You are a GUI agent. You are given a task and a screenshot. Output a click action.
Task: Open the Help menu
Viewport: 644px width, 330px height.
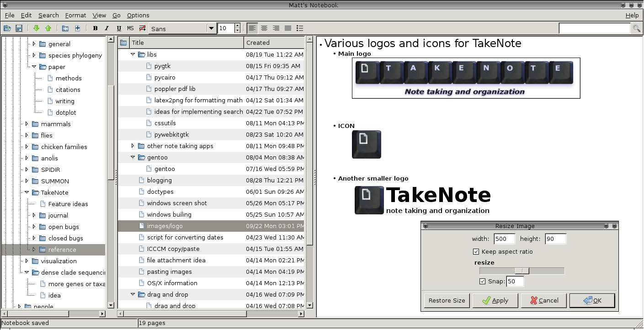[x=632, y=15]
